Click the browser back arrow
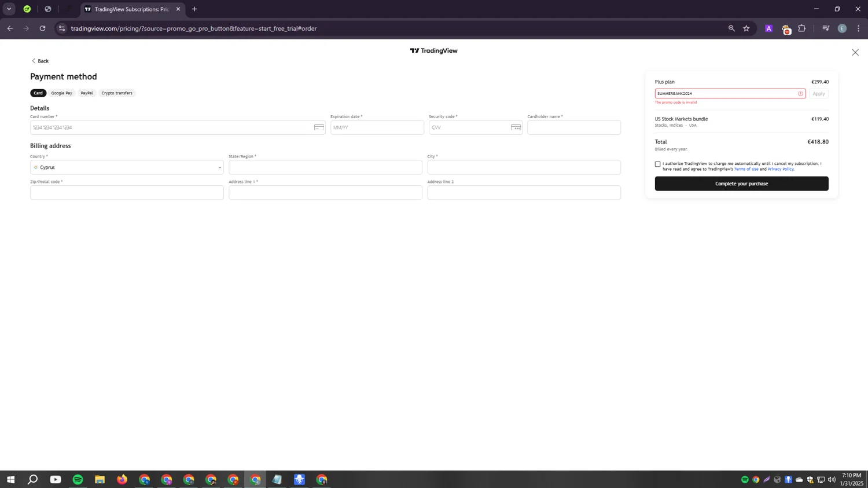The height and width of the screenshot is (488, 868). [10, 28]
